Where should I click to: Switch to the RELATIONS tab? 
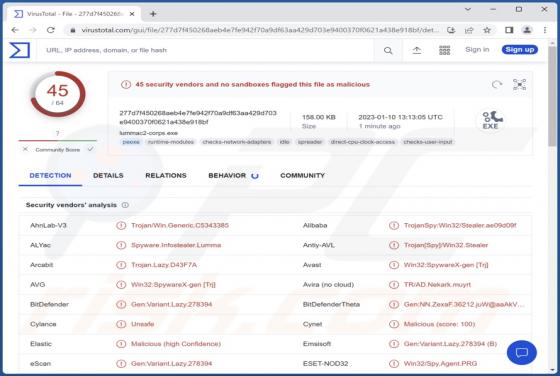(166, 176)
